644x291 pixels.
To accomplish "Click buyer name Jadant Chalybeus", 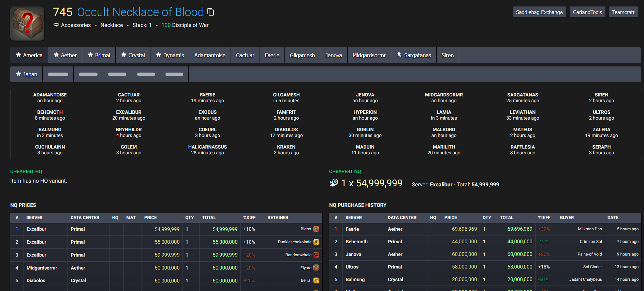I will click(x=585, y=279).
